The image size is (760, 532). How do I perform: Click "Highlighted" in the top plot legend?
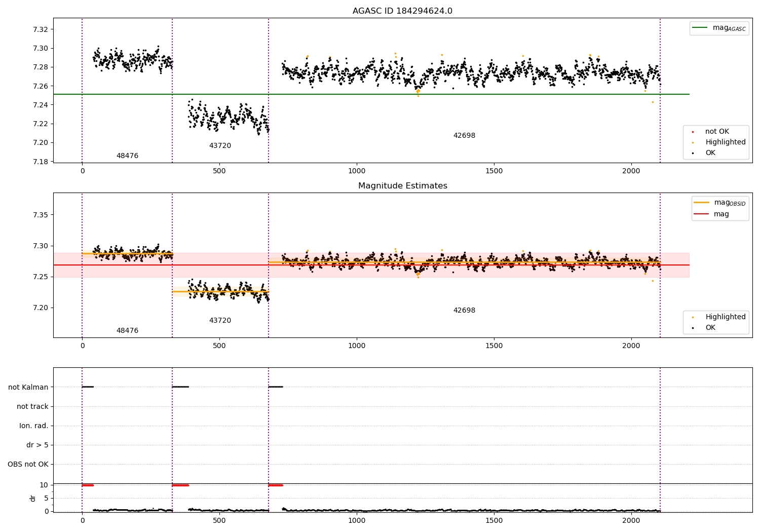click(x=726, y=142)
